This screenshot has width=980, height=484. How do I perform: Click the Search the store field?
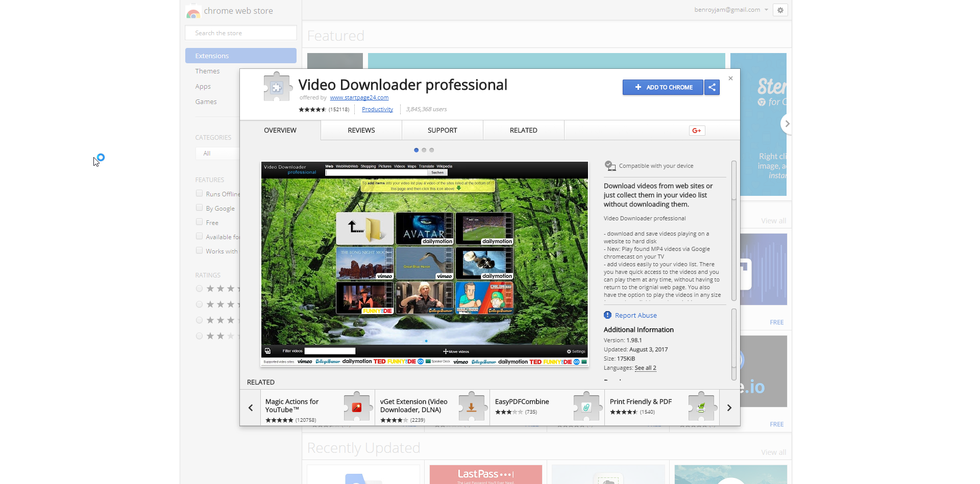point(241,33)
